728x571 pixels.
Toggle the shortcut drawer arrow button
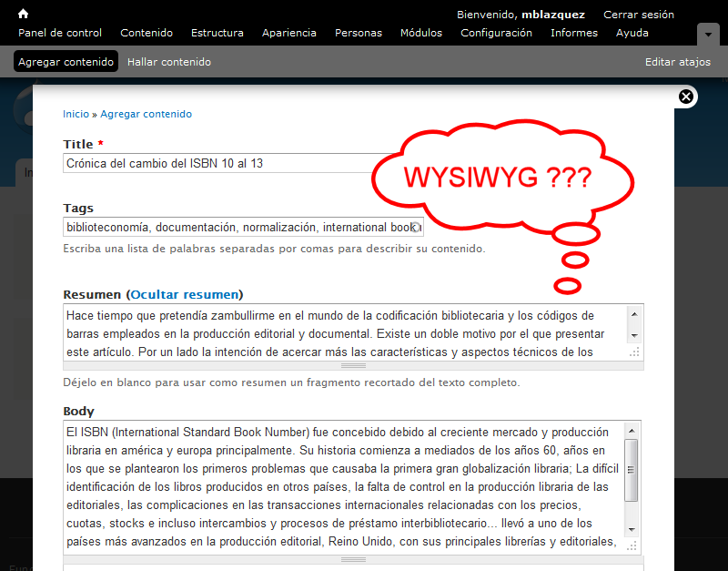[x=708, y=34]
